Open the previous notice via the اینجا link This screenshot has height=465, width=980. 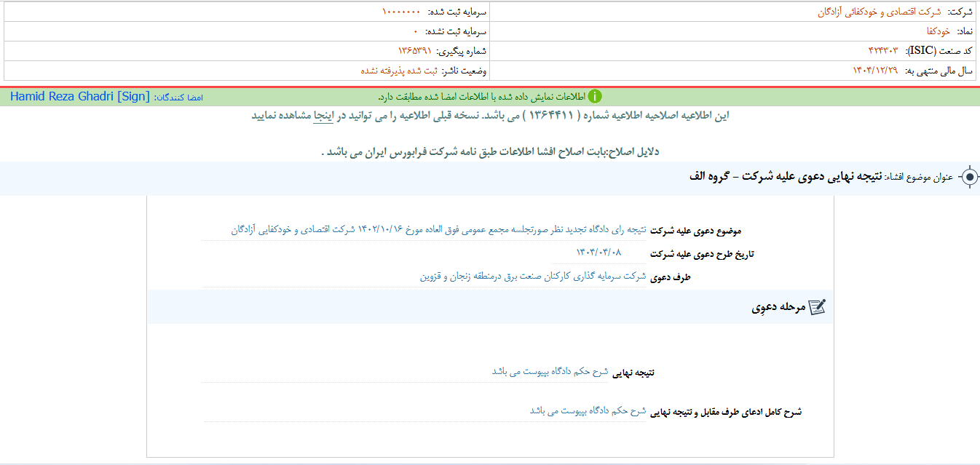pyautogui.click(x=323, y=116)
